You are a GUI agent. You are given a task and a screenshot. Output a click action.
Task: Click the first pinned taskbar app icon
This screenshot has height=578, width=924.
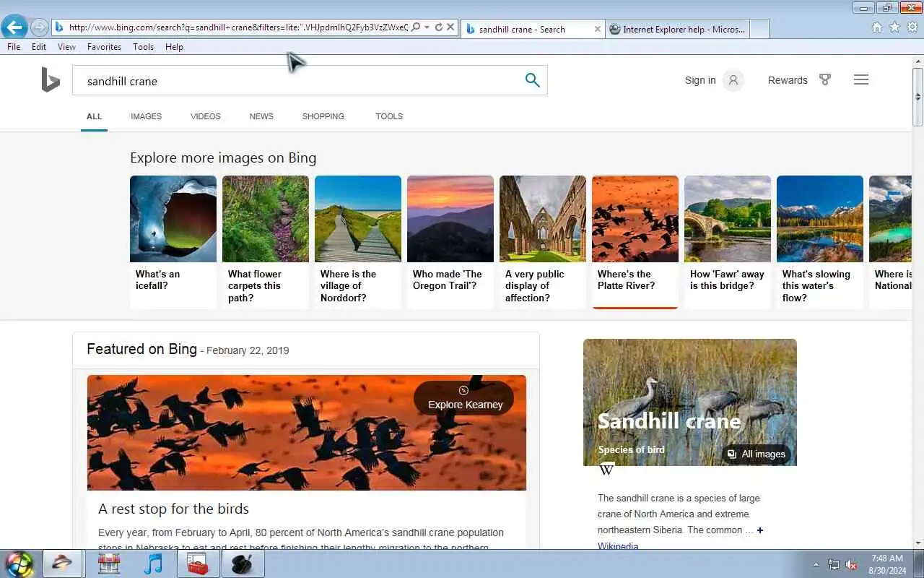(62, 564)
